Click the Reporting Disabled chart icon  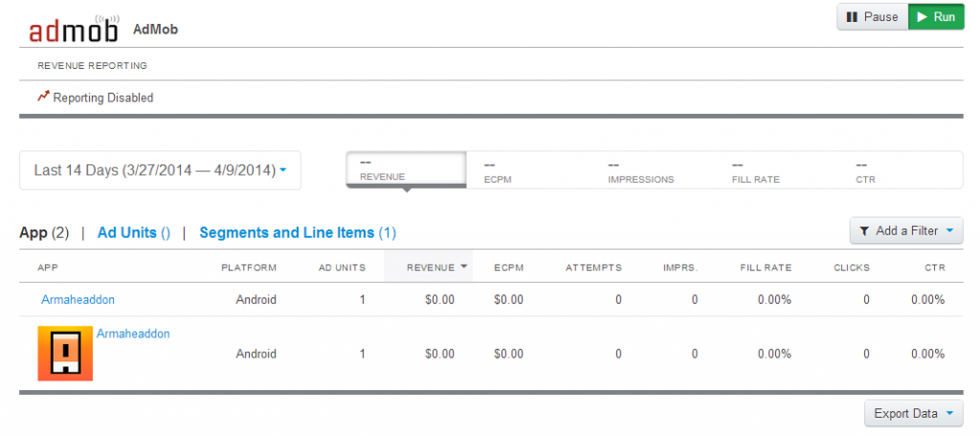coord(43,97)
